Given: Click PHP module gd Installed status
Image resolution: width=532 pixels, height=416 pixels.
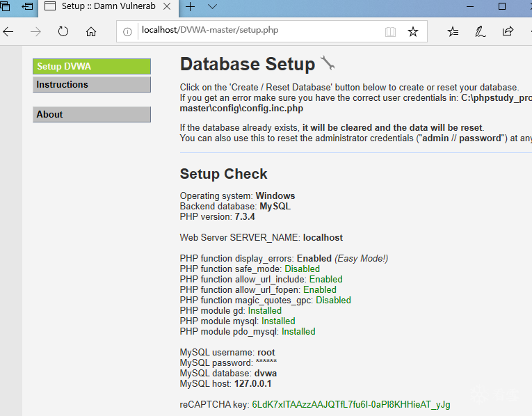Looking at the screenshot, I should 265,310.
